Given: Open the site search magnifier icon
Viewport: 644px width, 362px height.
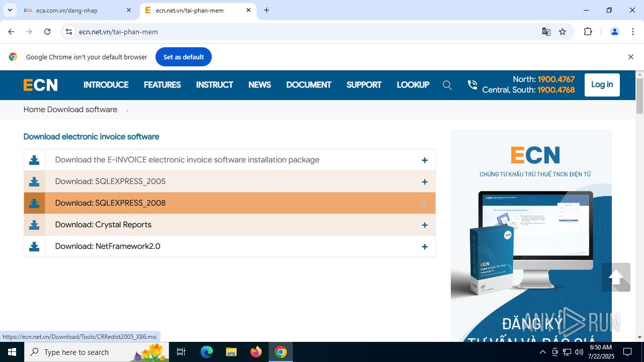Looking at the screenshot, I should [x=447, y=85].
